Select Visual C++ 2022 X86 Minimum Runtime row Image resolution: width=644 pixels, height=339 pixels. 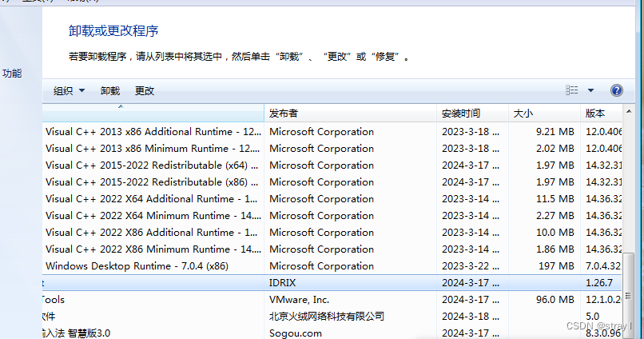pos(332,249)
